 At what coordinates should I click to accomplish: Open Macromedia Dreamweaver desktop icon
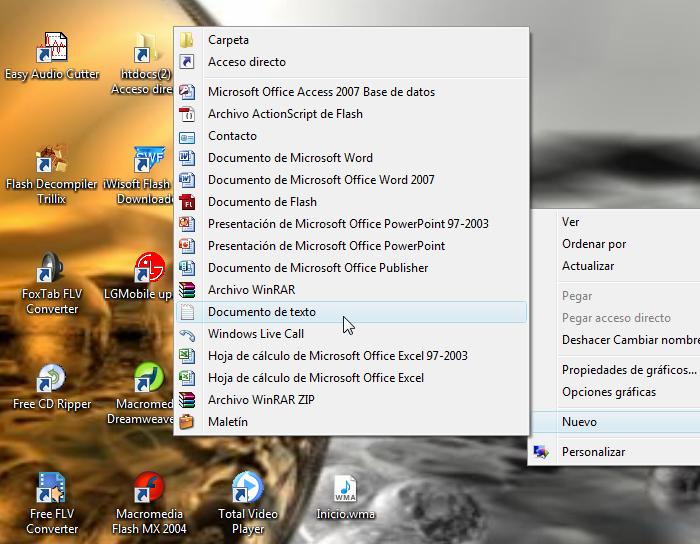[149, 378]
